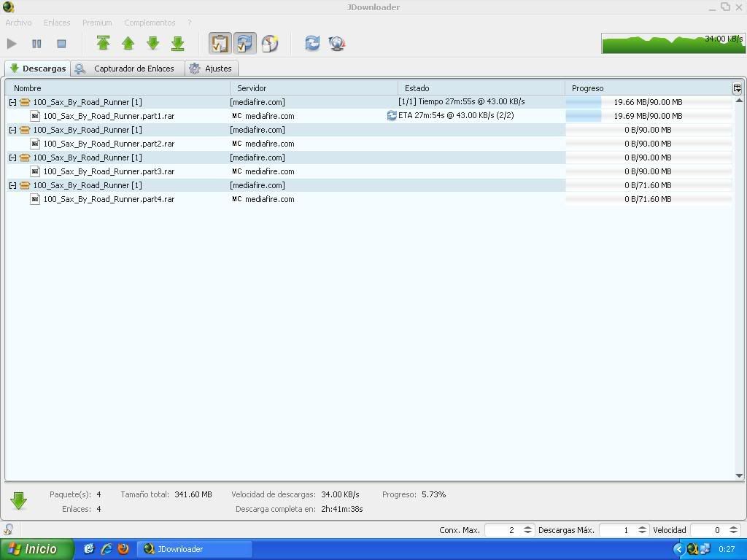Sort by the Estado column header

click(481, 88)
